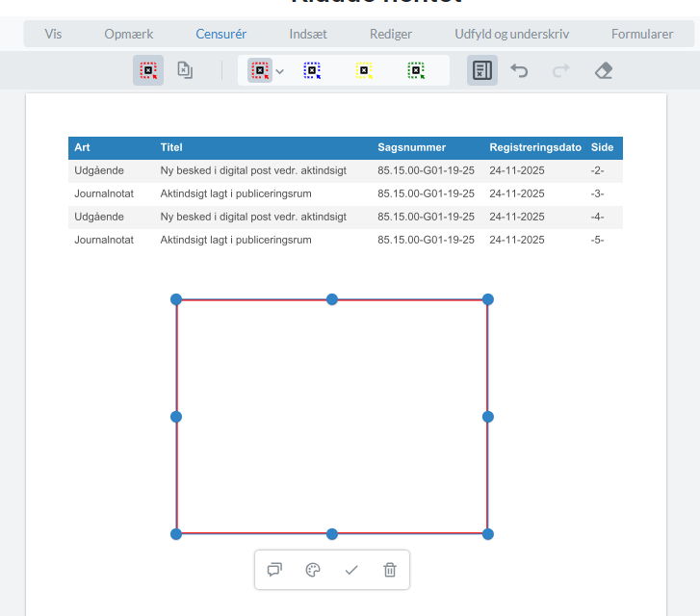Expand the red redaction preset dropdown arrow
This screenshot has width=700, height=616.
(280, 71)
